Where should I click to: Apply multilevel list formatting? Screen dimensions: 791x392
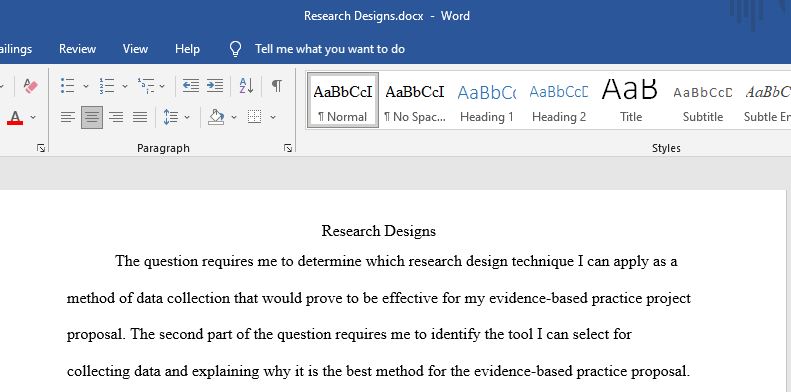click(146, 86)
